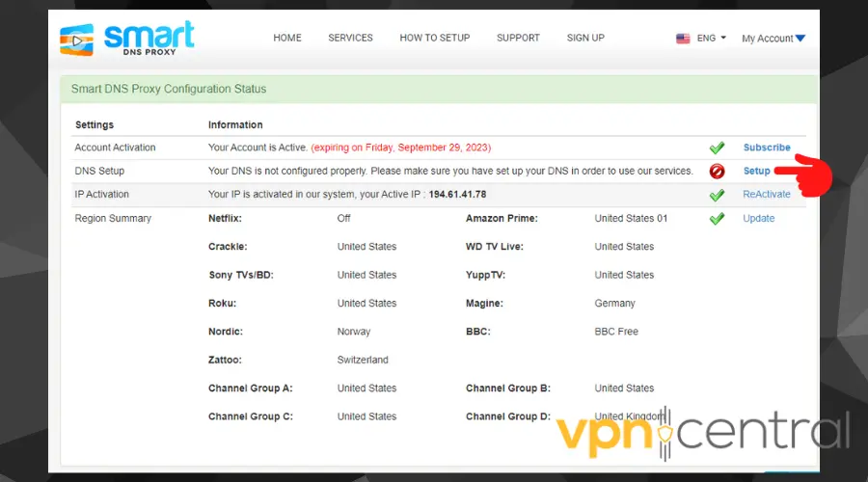The width and height of the screenshot is (868, 482).
Task: Click the green checkmark for Region Summary
Action: click(717, 219)
